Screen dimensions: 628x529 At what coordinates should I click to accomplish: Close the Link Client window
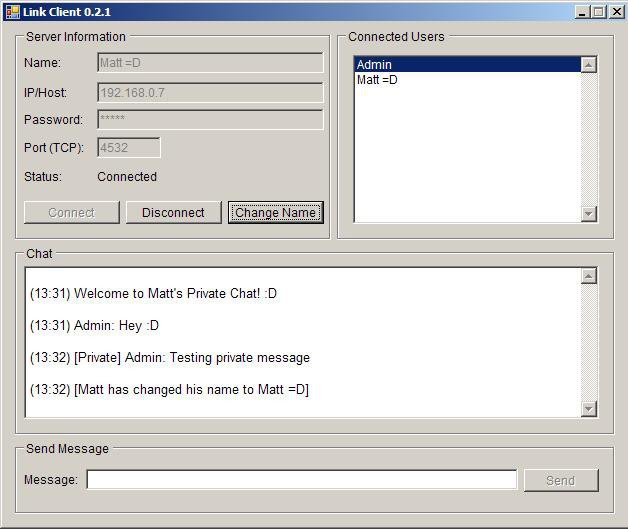[x=617, y=12]
